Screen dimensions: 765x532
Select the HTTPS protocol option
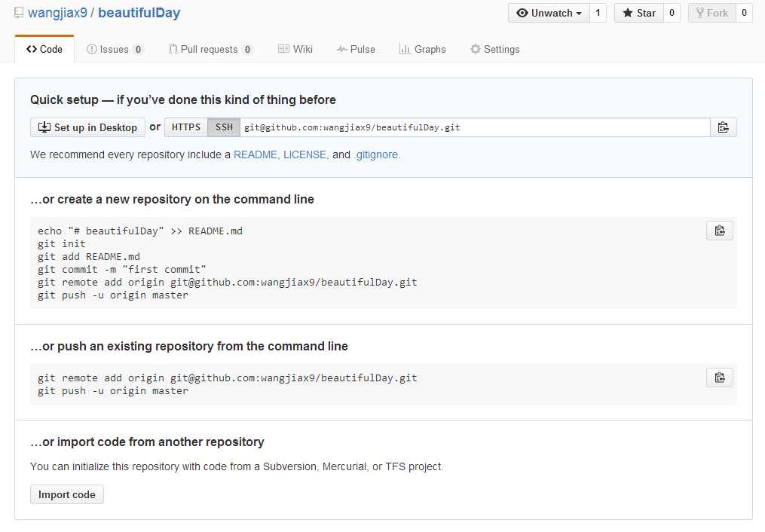186,127
